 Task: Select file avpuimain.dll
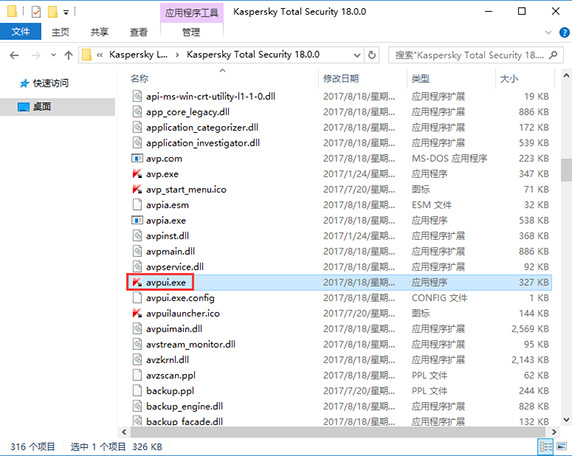pos(174,329)
